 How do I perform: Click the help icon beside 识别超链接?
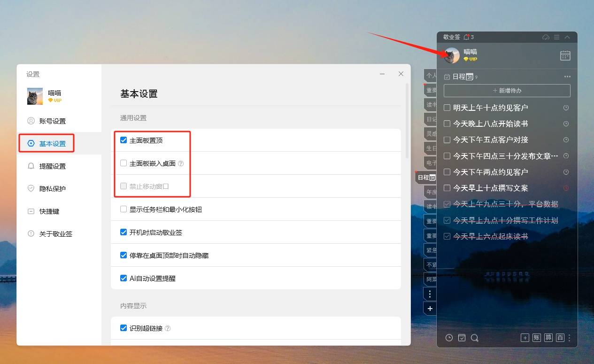pyautogui.click(x=168, y=328)
